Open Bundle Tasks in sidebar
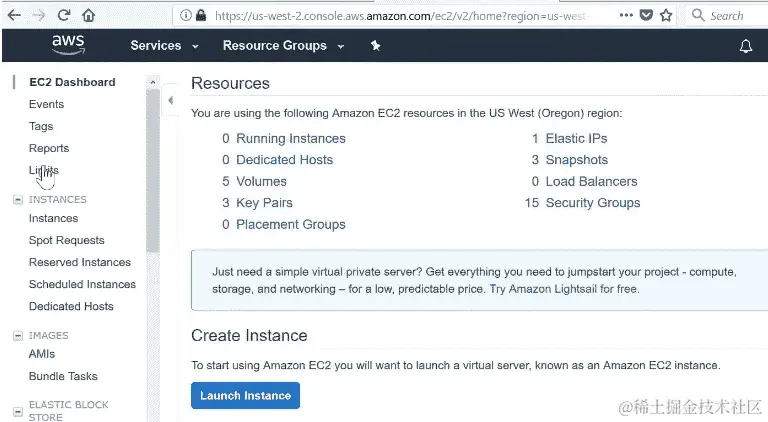This screenshot has width=768, height=422. tap(63, 376)
